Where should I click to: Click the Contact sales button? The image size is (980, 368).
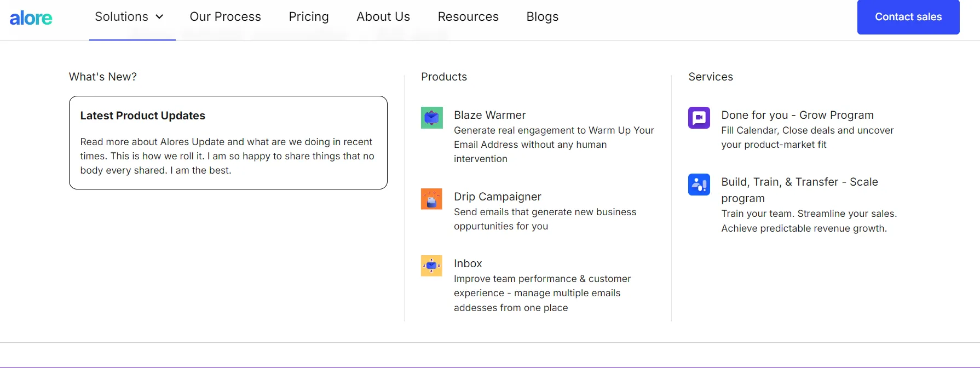908,17
